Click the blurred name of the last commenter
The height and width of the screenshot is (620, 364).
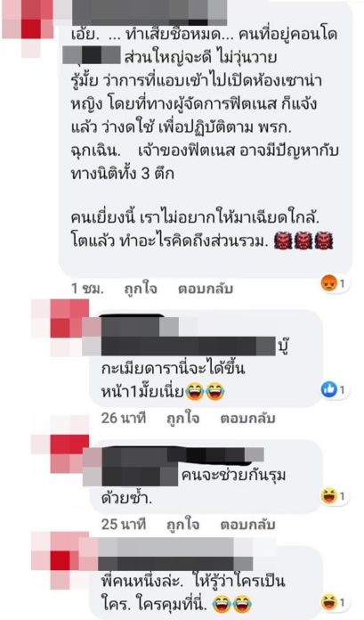pyautogui.click(x=175, y=554)
